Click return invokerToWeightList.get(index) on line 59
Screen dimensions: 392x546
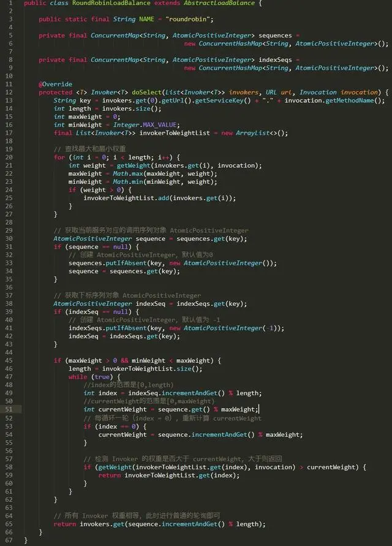[x=167, y=476]
